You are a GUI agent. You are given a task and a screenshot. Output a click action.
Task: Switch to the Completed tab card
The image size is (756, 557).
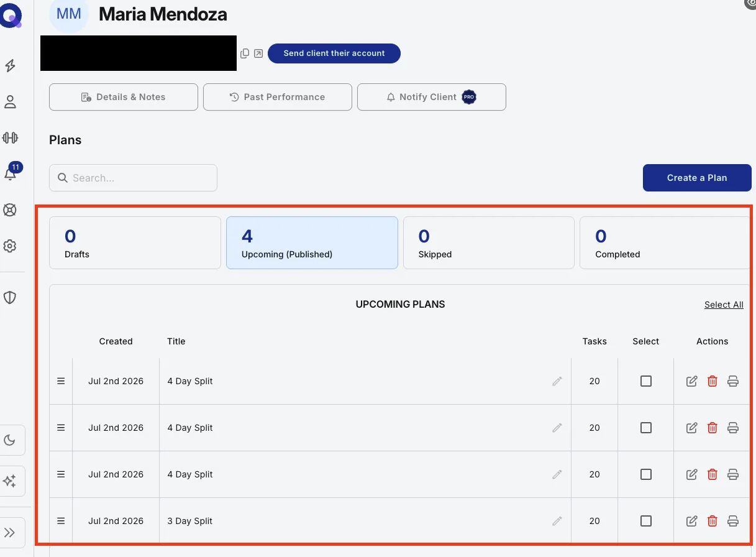pyautogui.click(x=665, y=242)
